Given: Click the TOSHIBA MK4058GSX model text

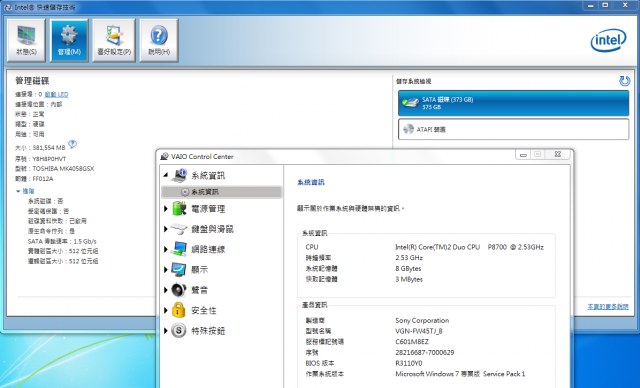Looking at the screenshot, I should click(x=63, y=169).
